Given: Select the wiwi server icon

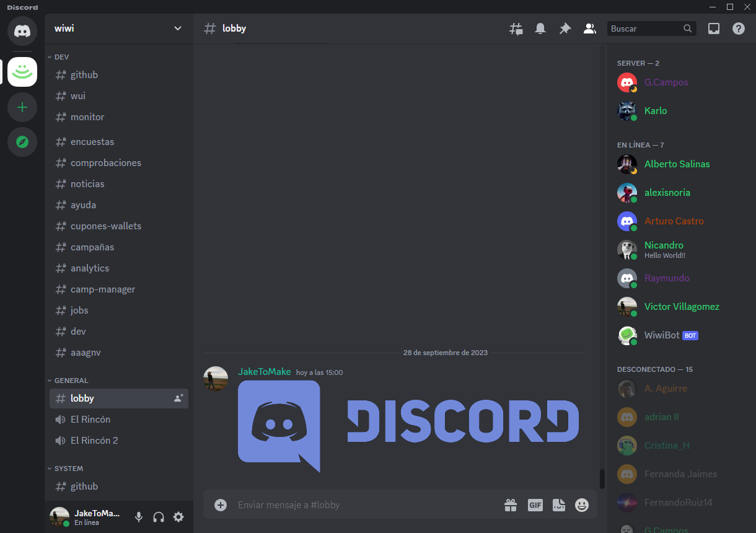Looking at the screenshot, I should point(22,72).
